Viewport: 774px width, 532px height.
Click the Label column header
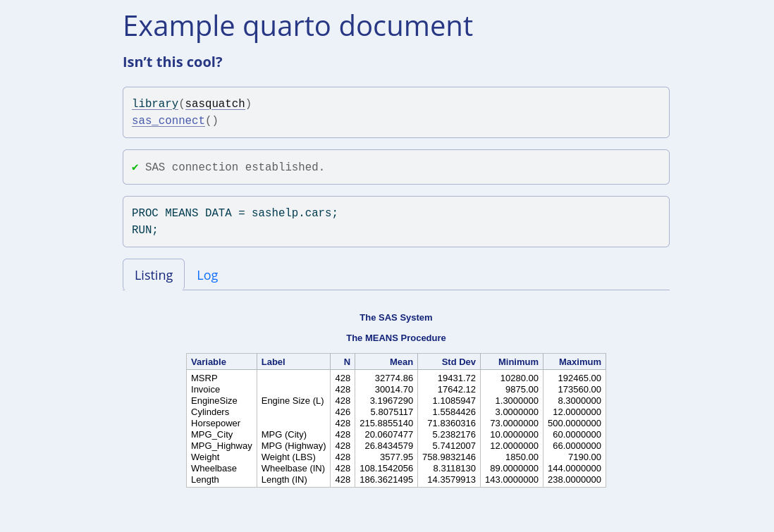click(x=274, y=361)
